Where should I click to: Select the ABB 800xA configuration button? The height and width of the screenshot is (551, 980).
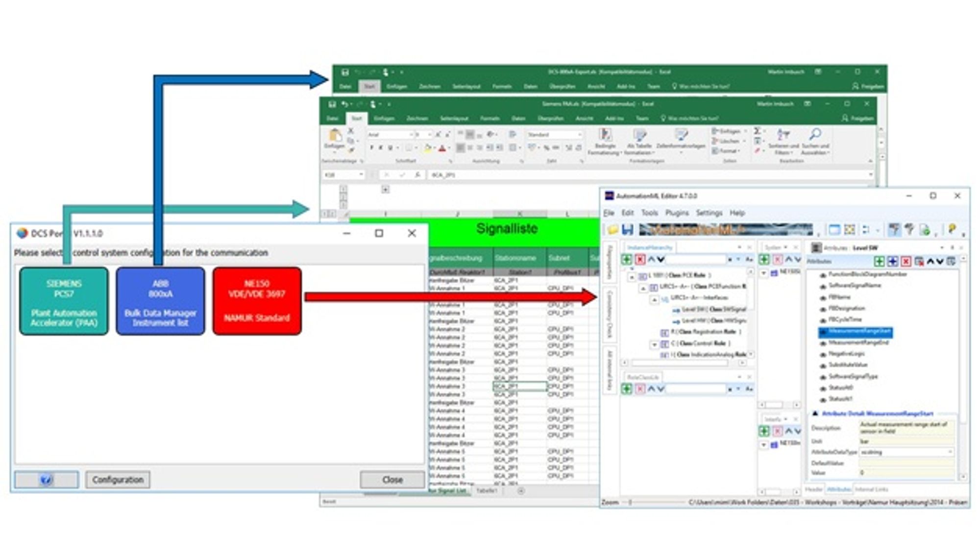161,302
